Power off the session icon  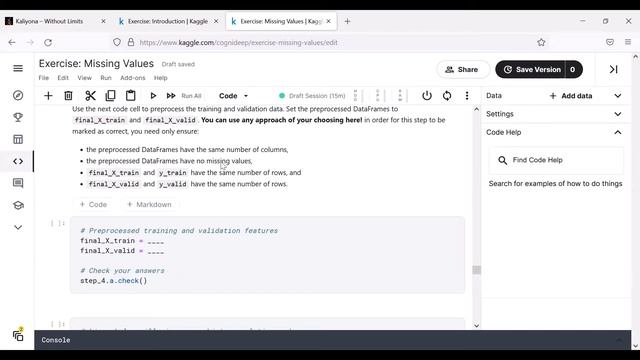427,96
